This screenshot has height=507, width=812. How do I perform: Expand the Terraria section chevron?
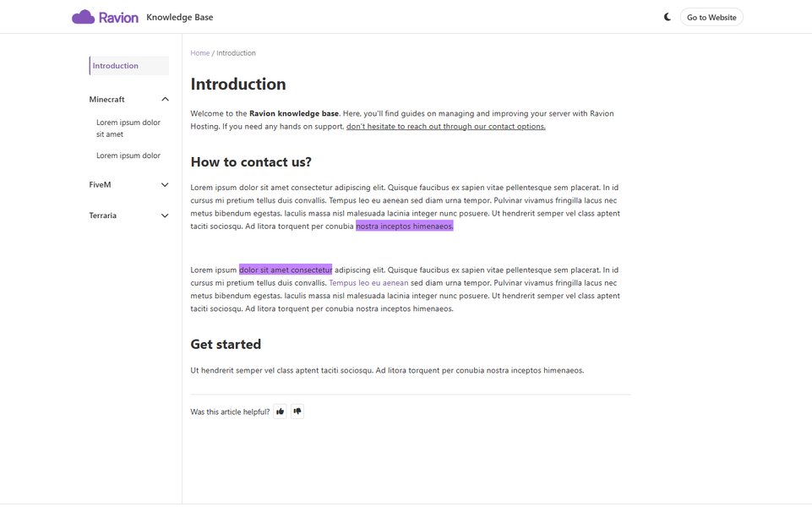166,215
